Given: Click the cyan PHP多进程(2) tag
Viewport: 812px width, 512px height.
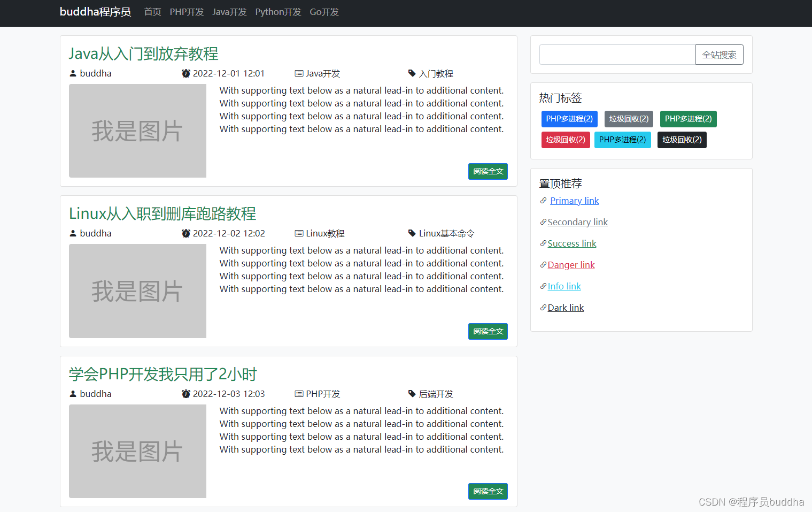Looking at the screenshot, I should pos(622,140).
